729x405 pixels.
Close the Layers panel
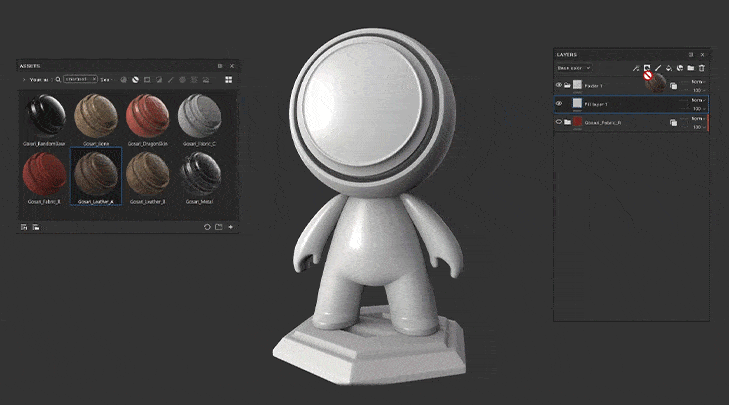coord(702,54)
